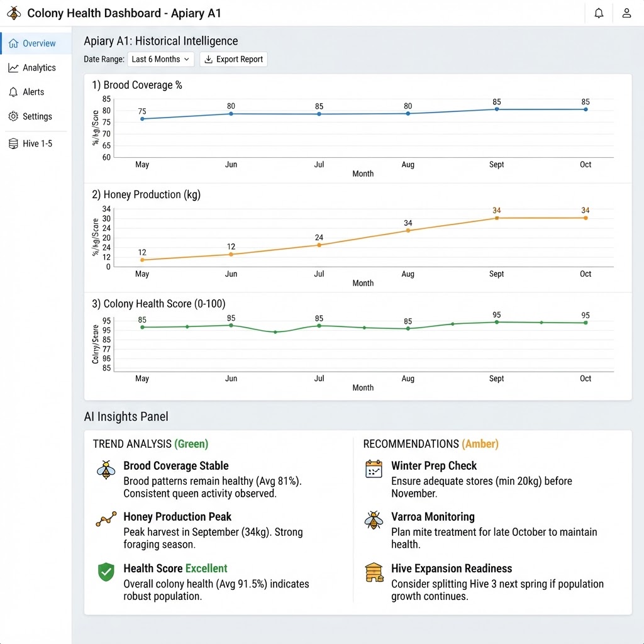Click the green shield check icon
Image resolution: width=644 pixels, height=644 pixels.
point(106,572)
